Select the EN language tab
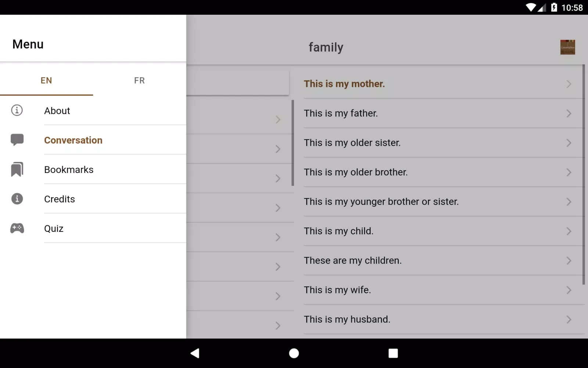Screen dimensions: 588x368 (46, 80)
